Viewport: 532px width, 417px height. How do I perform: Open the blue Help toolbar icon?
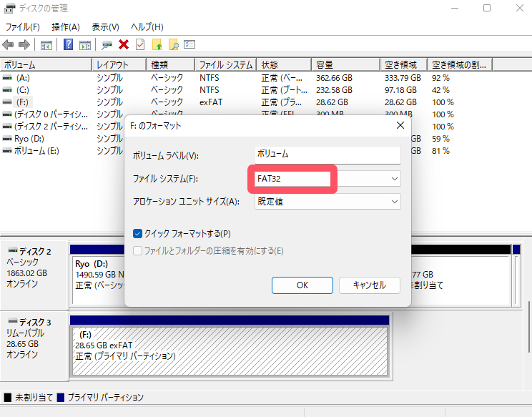point(68,44)
